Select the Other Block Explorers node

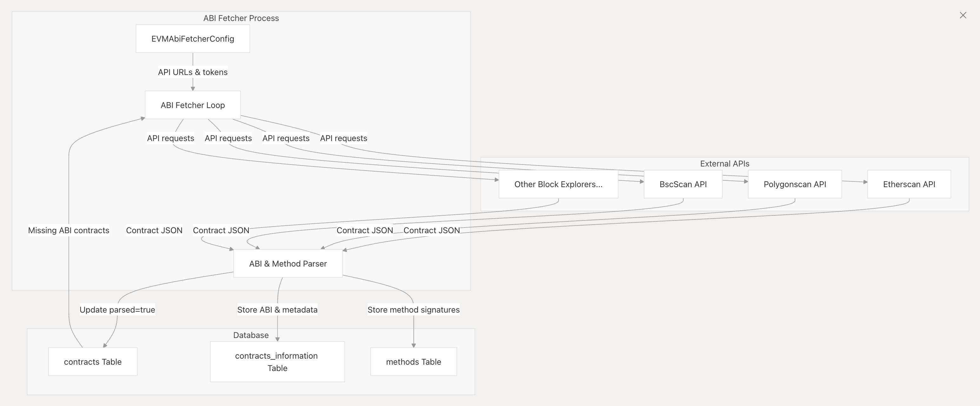pyautogui.click(x=558, y=184)
